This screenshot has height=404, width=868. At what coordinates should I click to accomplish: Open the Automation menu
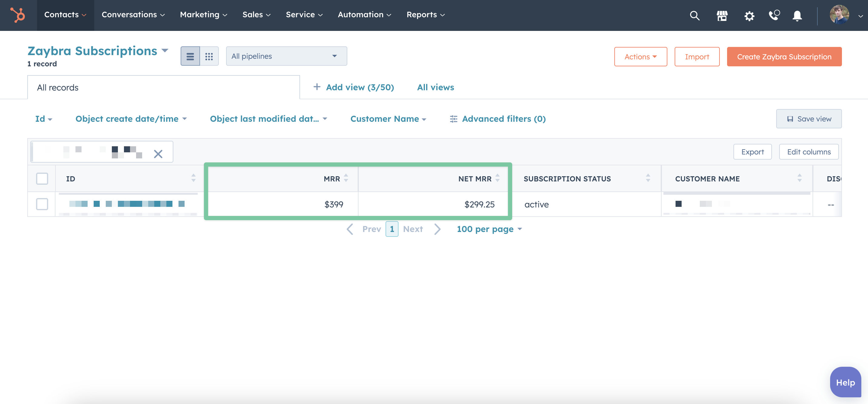[x=365, y=15]
